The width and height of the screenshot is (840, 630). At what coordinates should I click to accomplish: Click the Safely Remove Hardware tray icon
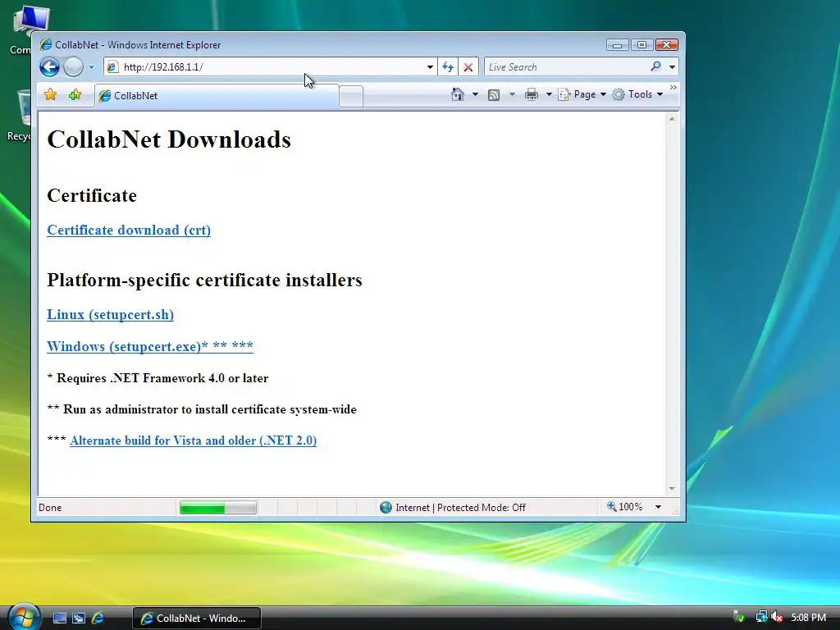click(739, 617)
